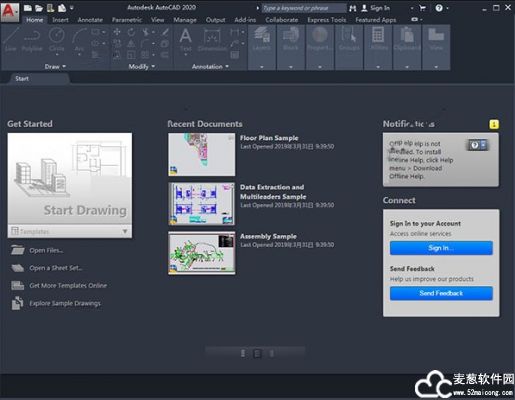Select the Dimension tool
This screenshot has height=400, width=515.
pyautogui.click(x=212, y=39)
